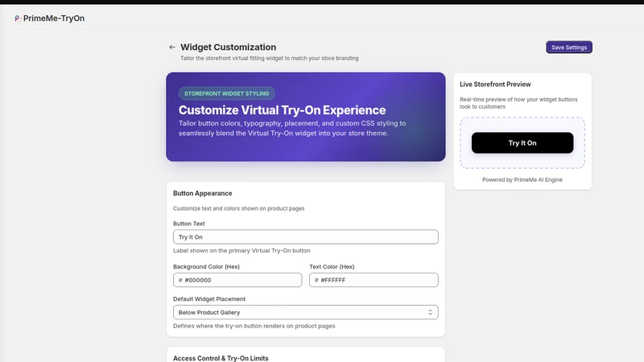Click 'Customize text and colors shown on product pages'

coord(238,208)
